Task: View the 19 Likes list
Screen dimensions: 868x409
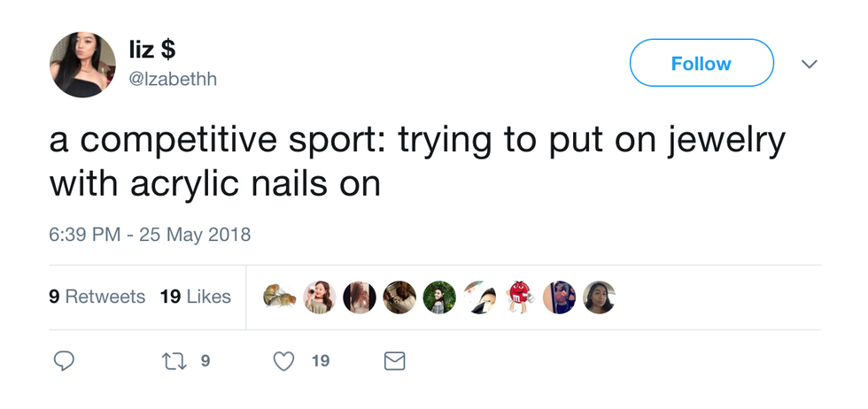Action: pos(196,297)
